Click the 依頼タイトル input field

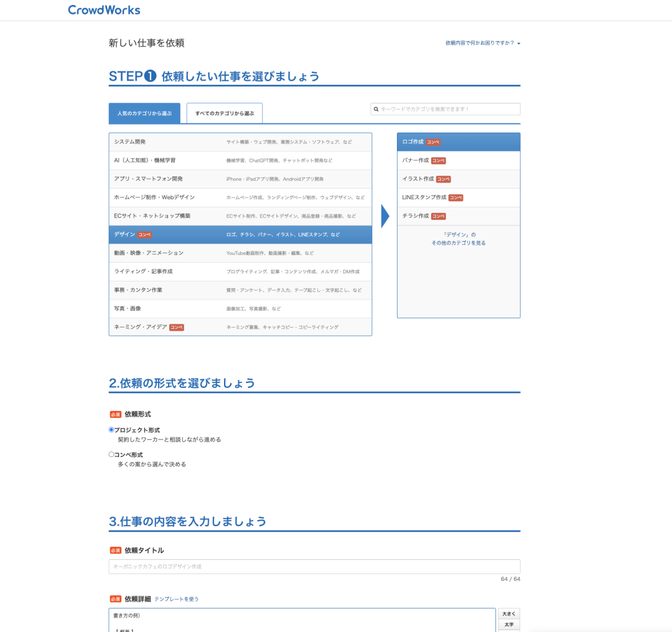click(x=314, y=567)
